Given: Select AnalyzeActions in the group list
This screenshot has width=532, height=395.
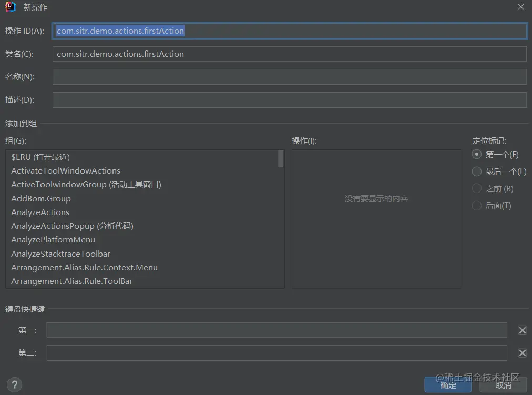Looking at the screenshot, I should [145, 212].
